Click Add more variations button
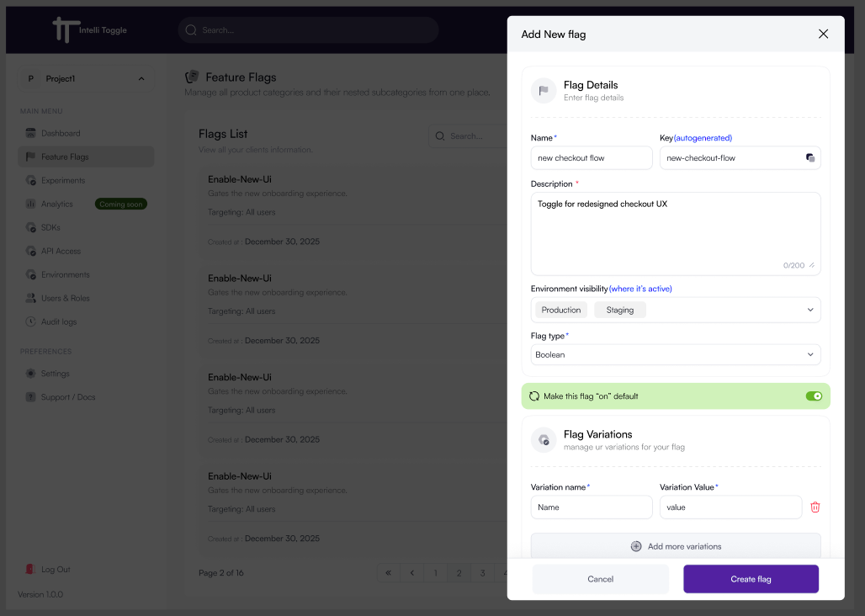Screen dimensions: 865x616 (x=676, y=546)
